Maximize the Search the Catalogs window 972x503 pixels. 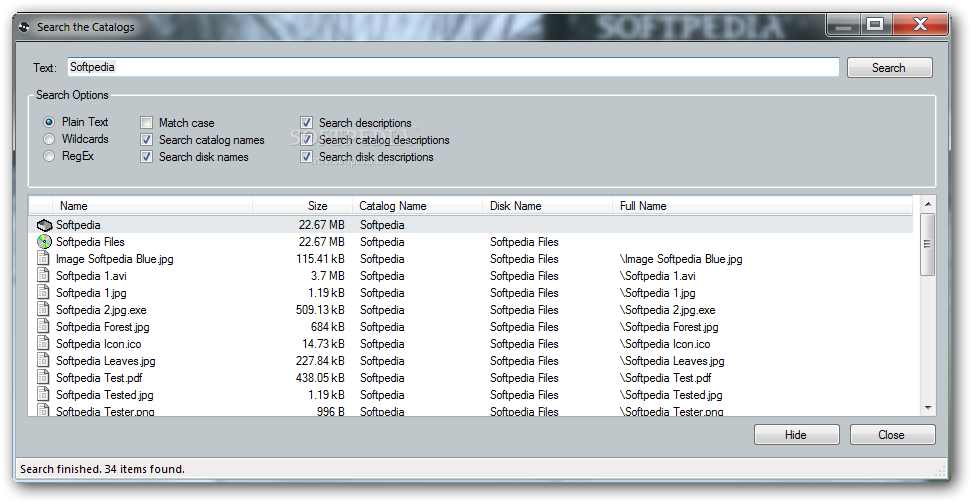(x=875, y=24)
